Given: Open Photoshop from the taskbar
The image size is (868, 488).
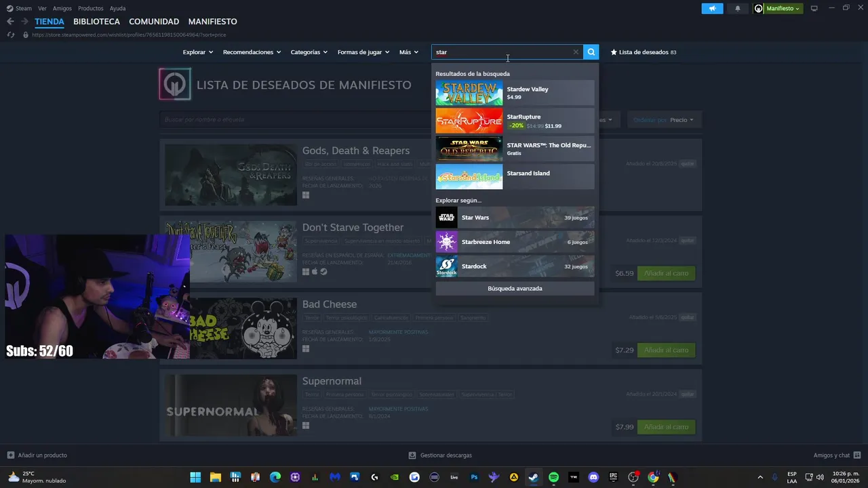Looking at the screenshot, I should coord(474,477).
